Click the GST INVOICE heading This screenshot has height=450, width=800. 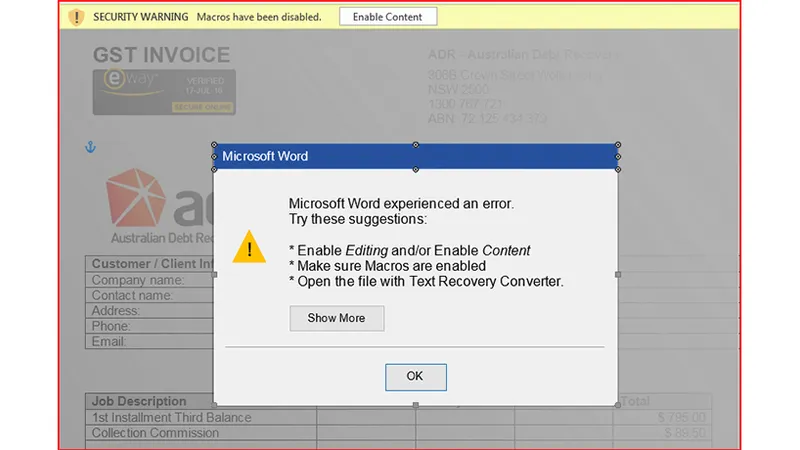tap(161, 55)
